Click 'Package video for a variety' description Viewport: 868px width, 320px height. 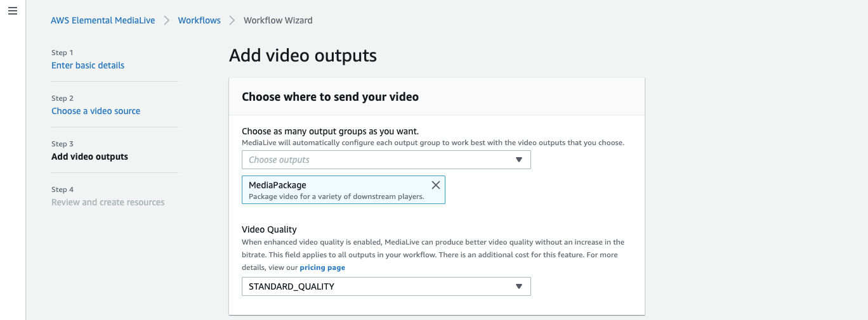[x=336, y=196]
